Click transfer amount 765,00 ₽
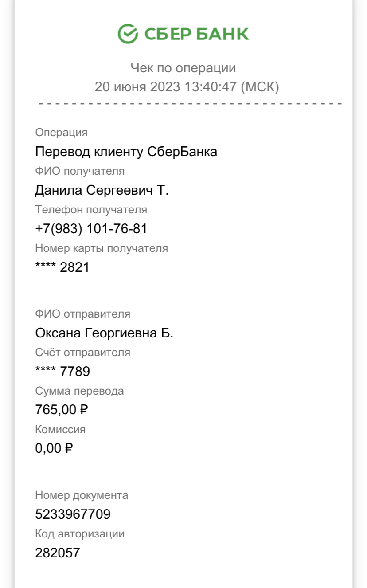Viewport: 367px width, 588px height. 62,410
